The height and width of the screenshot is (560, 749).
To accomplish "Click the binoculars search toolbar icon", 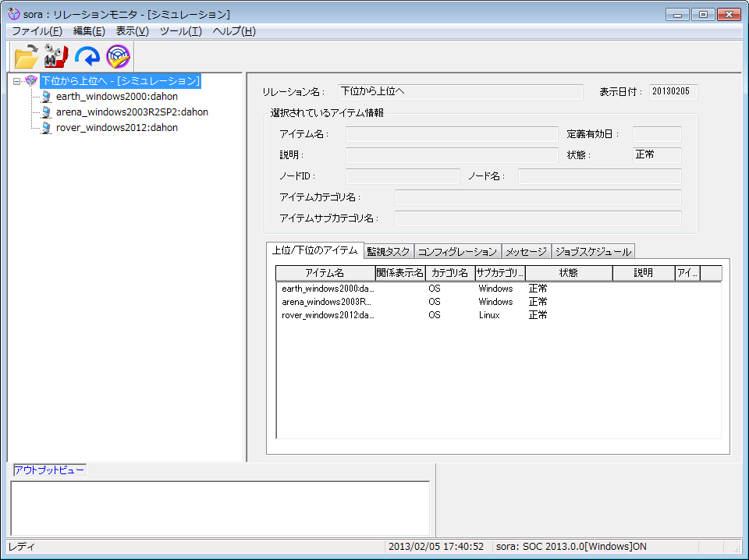I will (x=56, y=56).
